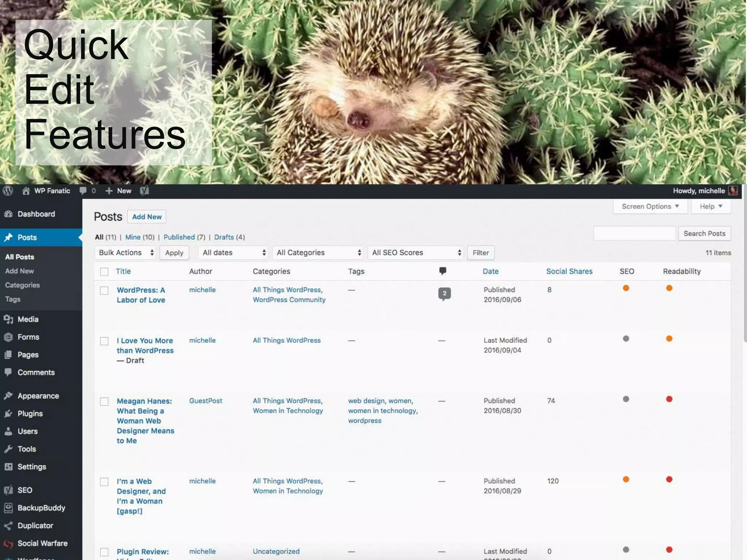Screen dimensions: 747x560
Task: Show only Drafts posts
Action: pyautogui.click(x=224, y=237)
